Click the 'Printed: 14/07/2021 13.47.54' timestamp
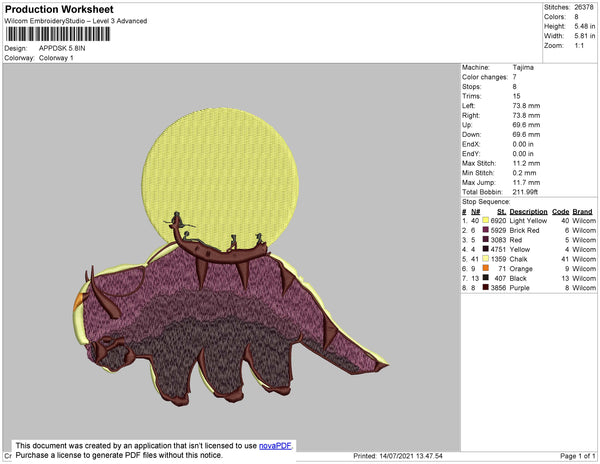Screen dimensions: 600x464 tap(398, 456)
